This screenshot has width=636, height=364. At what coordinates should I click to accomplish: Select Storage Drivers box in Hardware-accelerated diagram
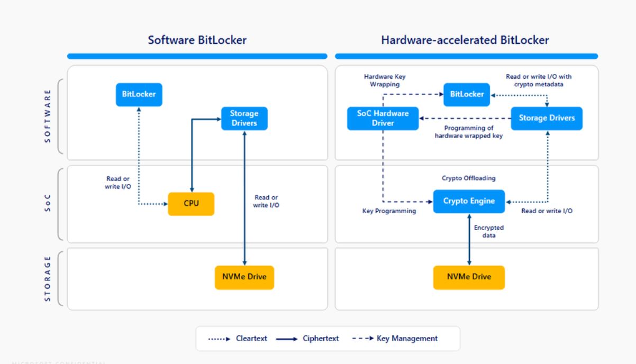[546, 119]
